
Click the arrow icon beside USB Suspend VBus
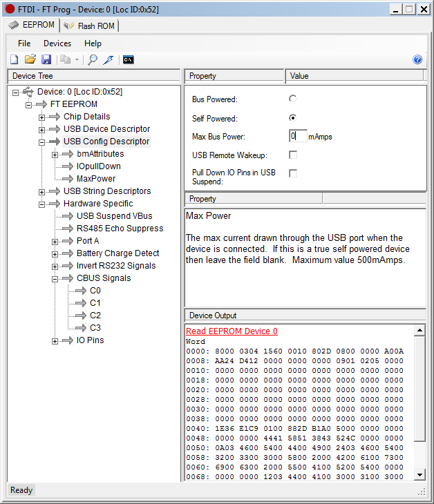pos(68,216)
